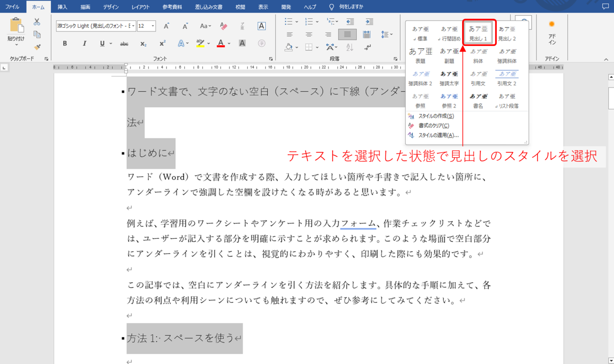This screenshot has height=364, width=614.
Task: Show paragraph marks with the formatting marks icon
Action: [x=368, y=47]
